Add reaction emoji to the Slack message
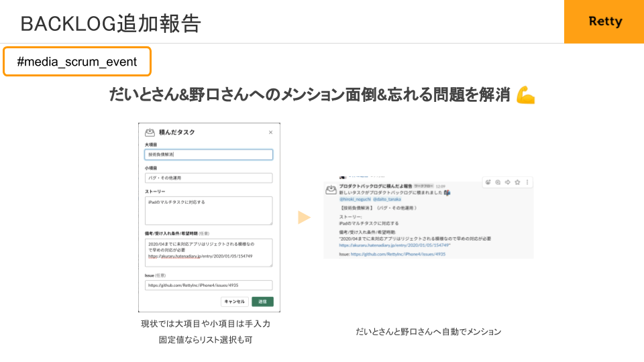Screen dimensions: 644x362 pos(488,182)
